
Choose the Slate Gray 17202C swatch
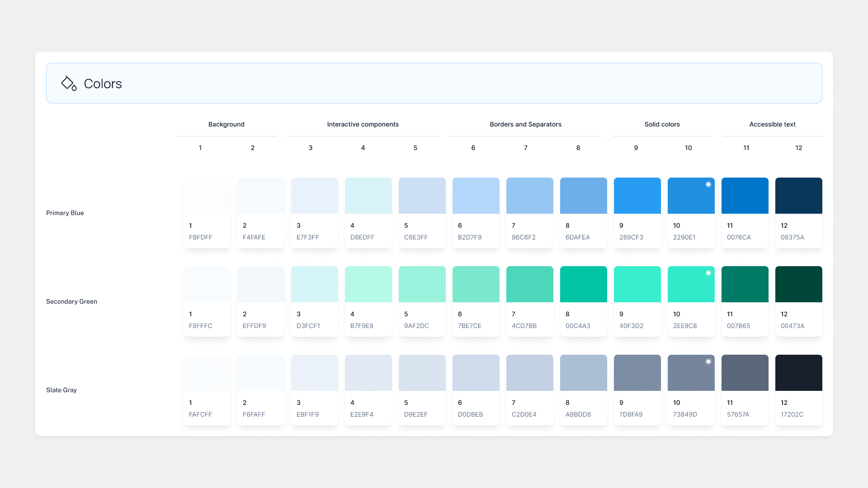coord(798,373)
